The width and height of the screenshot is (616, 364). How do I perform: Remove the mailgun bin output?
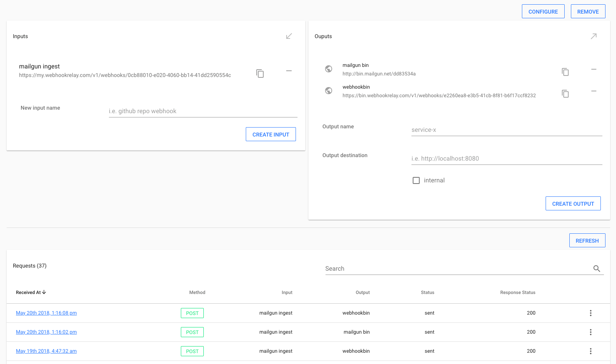pyautogui.click(x=593, y=69)
